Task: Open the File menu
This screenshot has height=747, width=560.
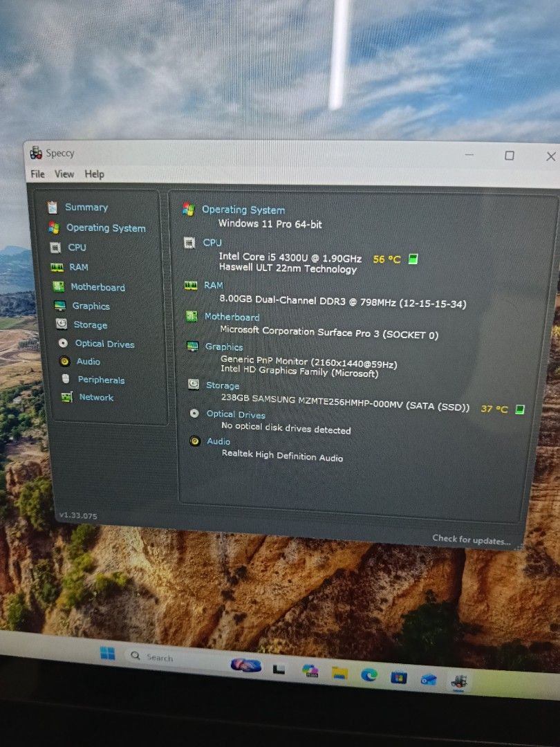Action: coord(37,174)
